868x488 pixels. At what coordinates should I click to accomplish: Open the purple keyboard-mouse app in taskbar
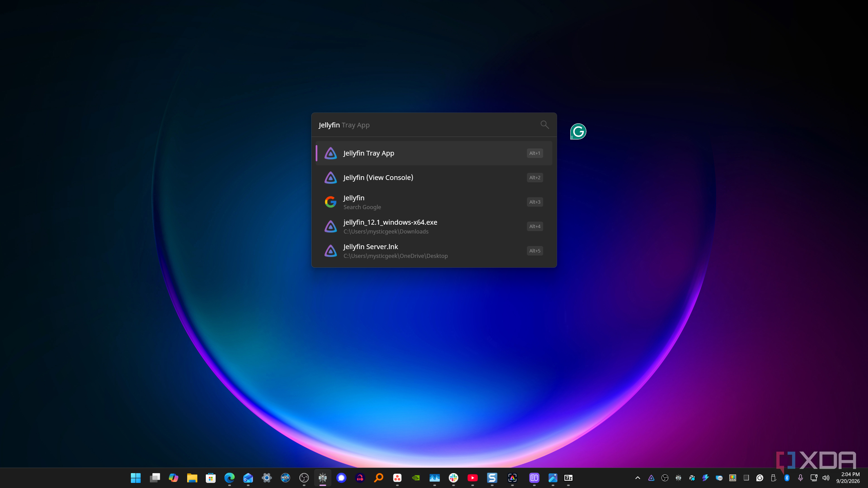pos(534,478)
